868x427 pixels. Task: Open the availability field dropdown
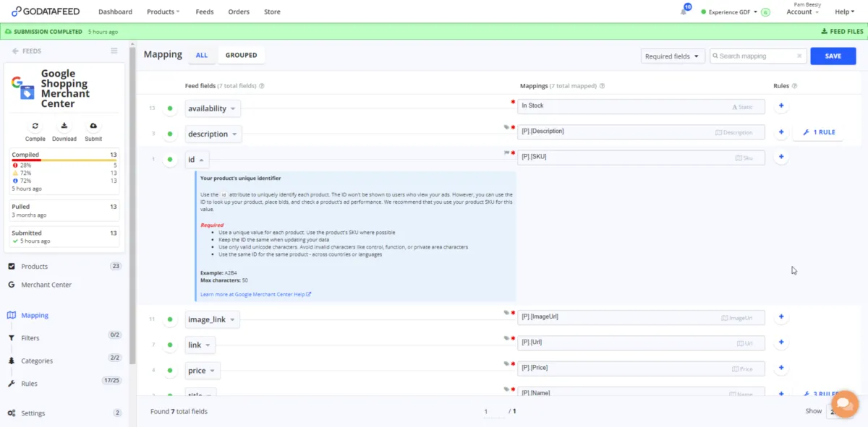pos(212,108)
